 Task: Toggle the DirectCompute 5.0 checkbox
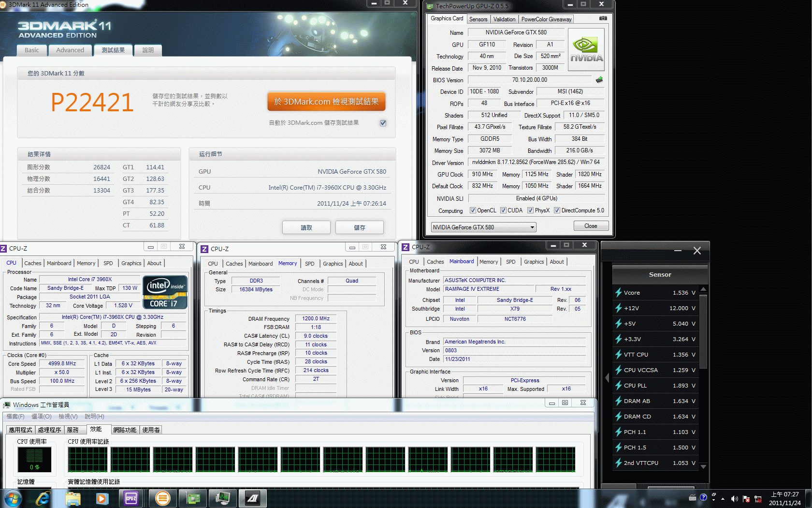click(x=557, y=210)
